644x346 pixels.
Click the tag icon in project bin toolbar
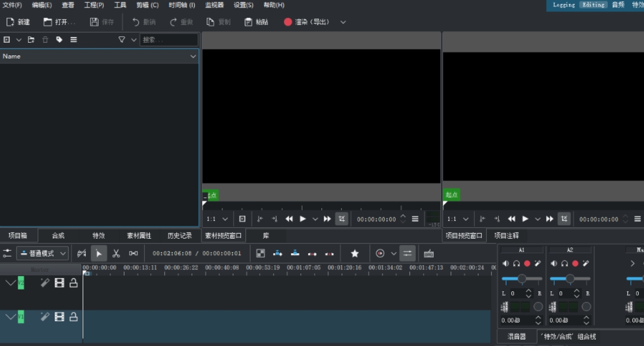(59, 40)
